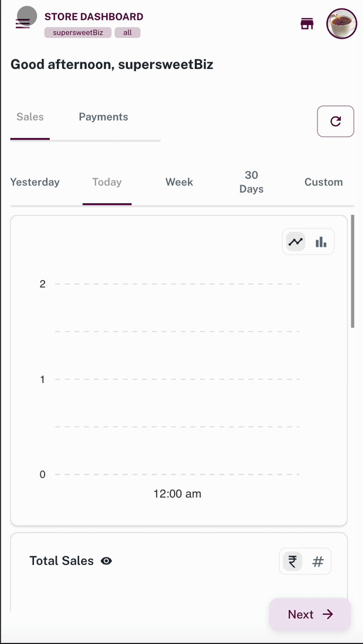Open the Yesterday sales view
Viewport: 363px width, 644px height.
(x=35, y=182)
